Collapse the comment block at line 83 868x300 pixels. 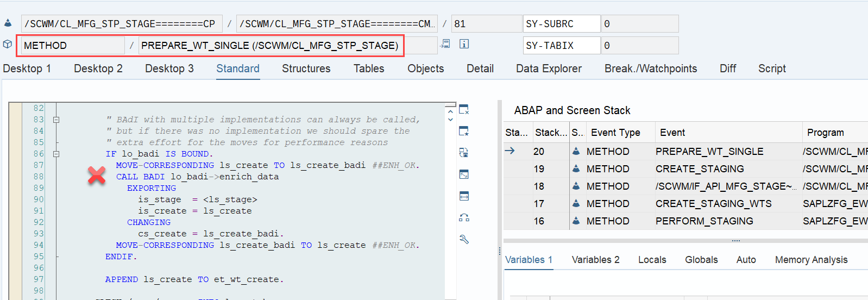pyautogui.click(x=56, y=120)
